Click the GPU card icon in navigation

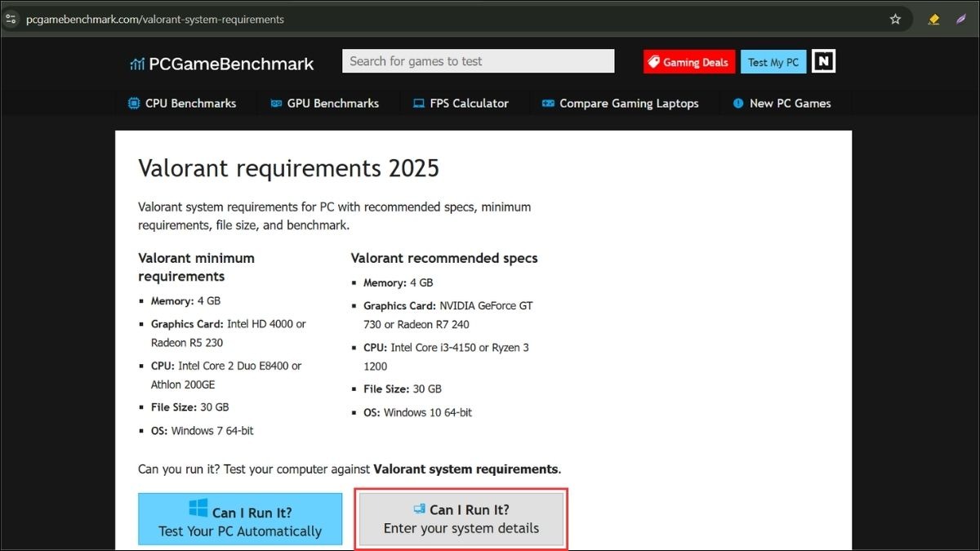pyautogui.click(x=277, y=104)
